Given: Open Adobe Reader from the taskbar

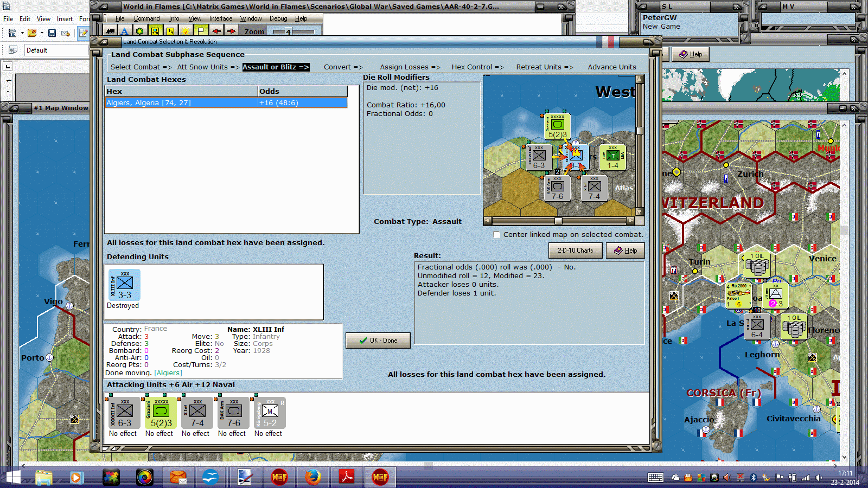Looking at the screenshot, I should 346,477.
